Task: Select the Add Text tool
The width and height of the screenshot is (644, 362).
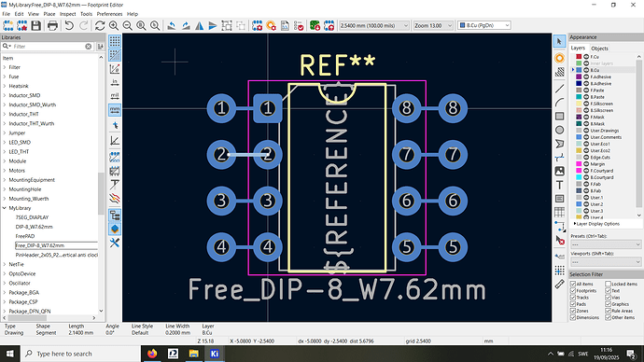Action: tap(559, 185)
